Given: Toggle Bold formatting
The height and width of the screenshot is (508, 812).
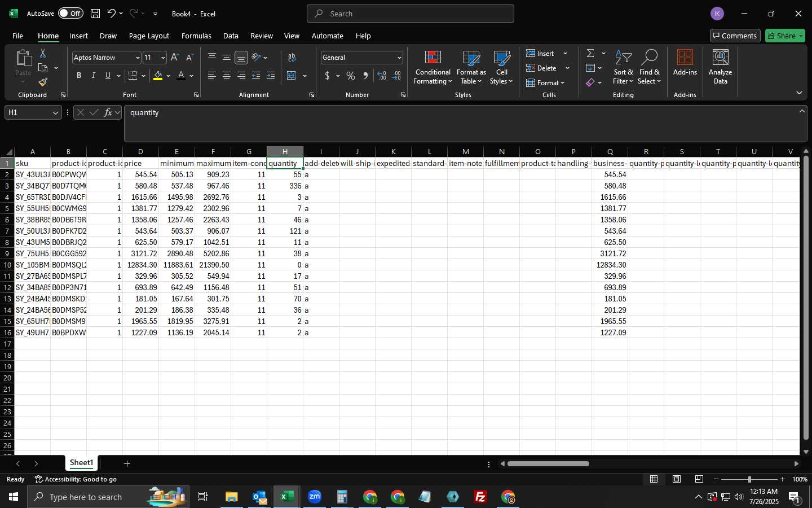Looking at the screenshot, I should (x=79, y=76).
